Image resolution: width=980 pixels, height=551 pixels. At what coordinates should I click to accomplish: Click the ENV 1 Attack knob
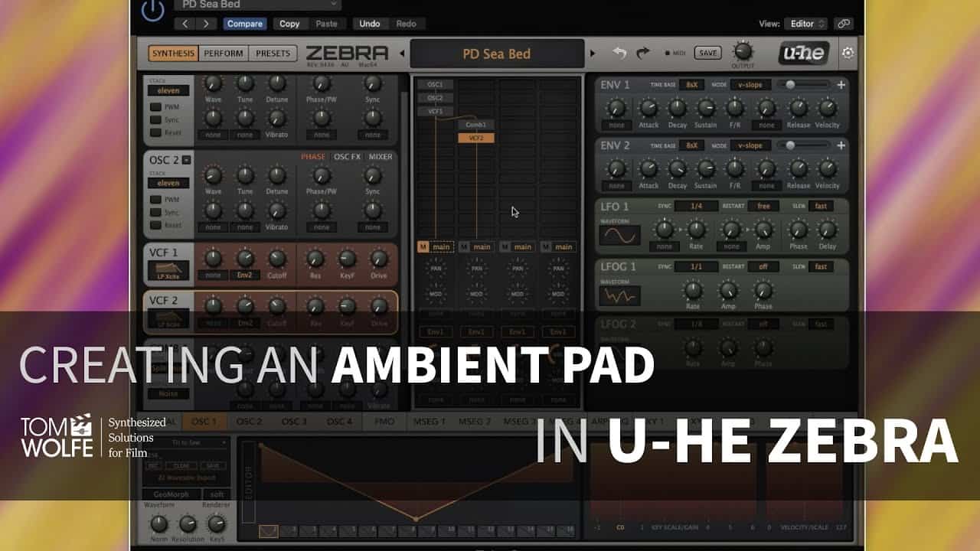(x=648, y=108)
